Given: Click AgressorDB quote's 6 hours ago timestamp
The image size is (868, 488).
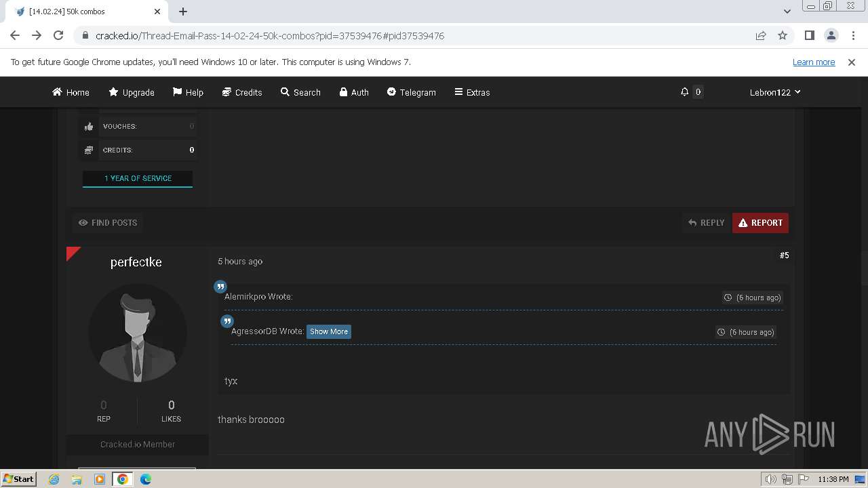Looking at the screenshot, I should click(x=746, y=332).
